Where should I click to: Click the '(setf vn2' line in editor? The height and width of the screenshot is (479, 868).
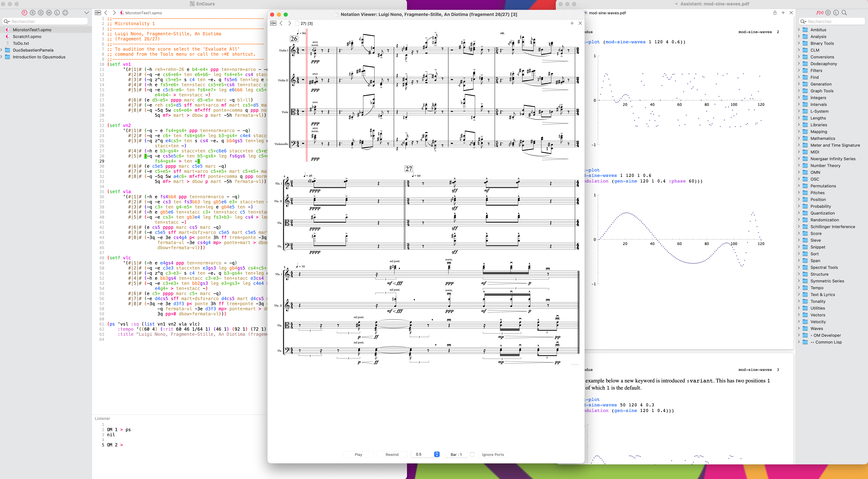point(119,125)
